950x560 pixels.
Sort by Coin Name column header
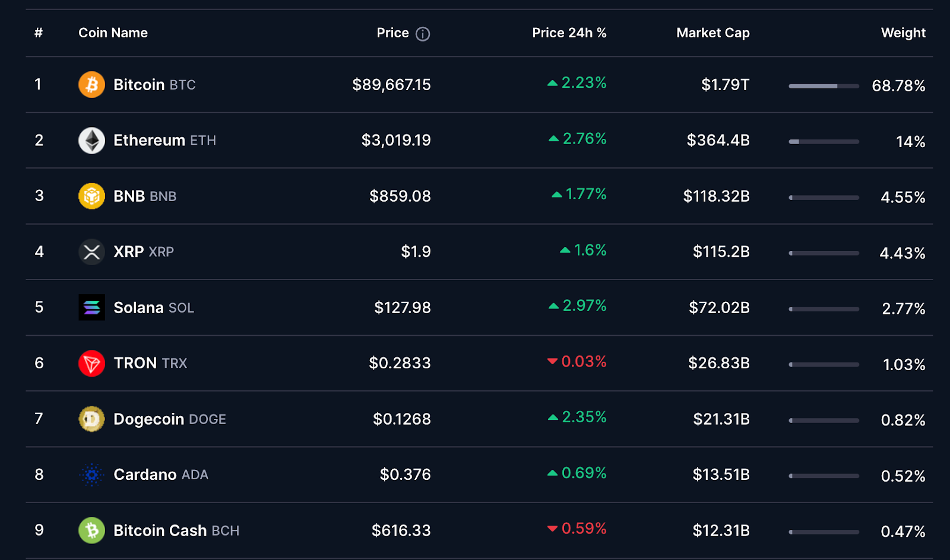click(113, 33)
